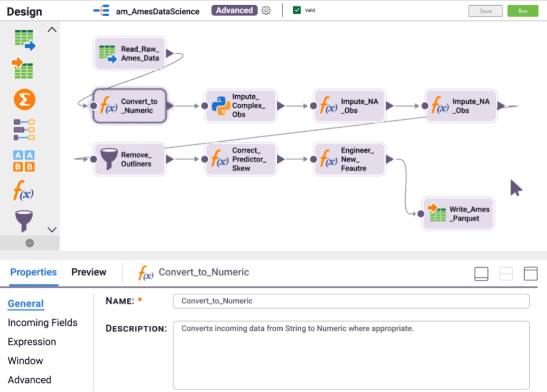Select the Filter funnel icon in palette
Image resolution: width=547 pixels, height=392 pixels.
pos(24,220)
